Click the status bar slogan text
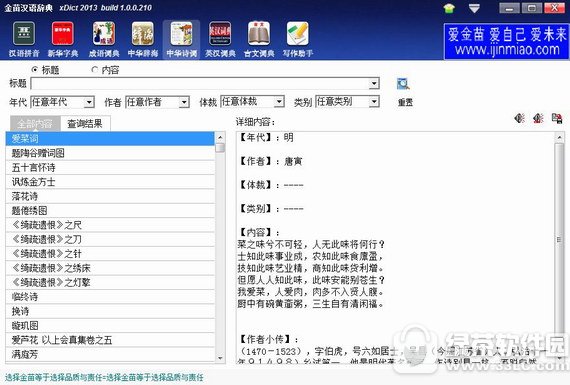The width and height of the screenshot is (570, 385). pyautogui.click(x=104, y=377)
